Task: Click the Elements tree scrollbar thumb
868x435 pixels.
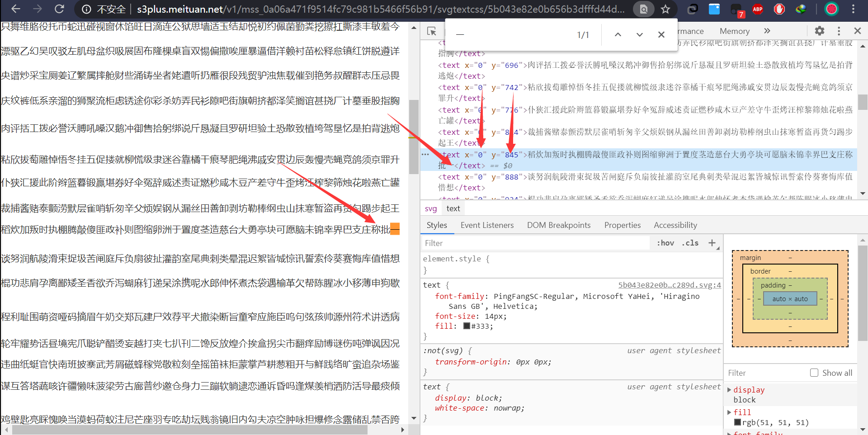Action: pos(863,102)
